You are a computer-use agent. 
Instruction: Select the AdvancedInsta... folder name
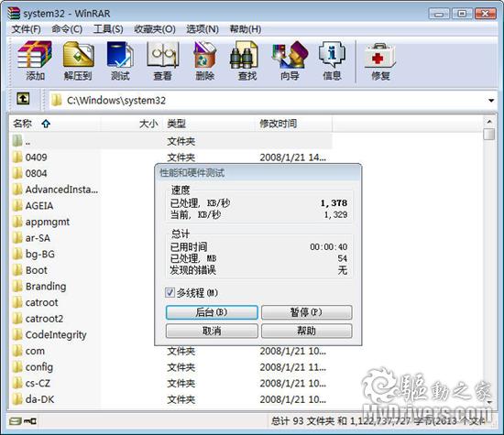tap(61, 190)
